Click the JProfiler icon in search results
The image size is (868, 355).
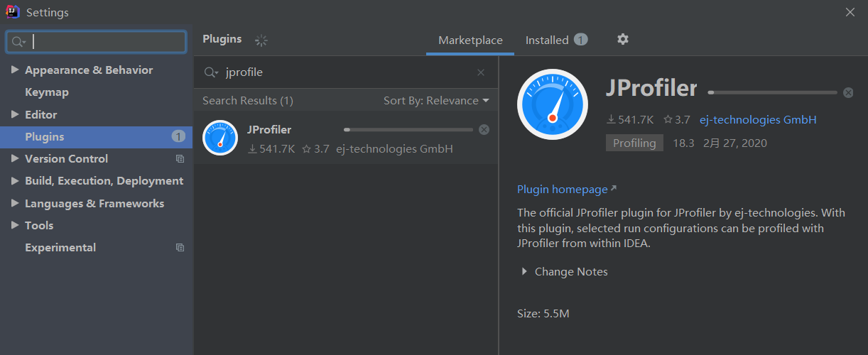tap(220, 138)
